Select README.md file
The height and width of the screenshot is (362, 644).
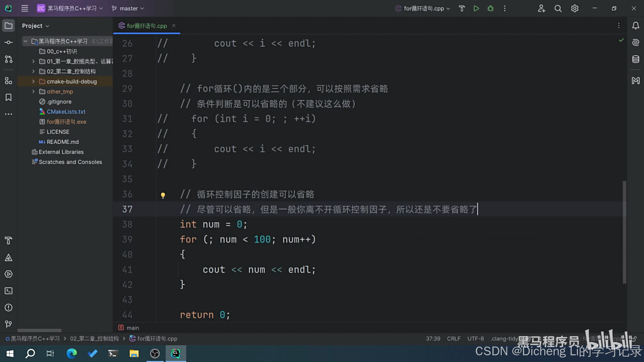coord(59,142)
